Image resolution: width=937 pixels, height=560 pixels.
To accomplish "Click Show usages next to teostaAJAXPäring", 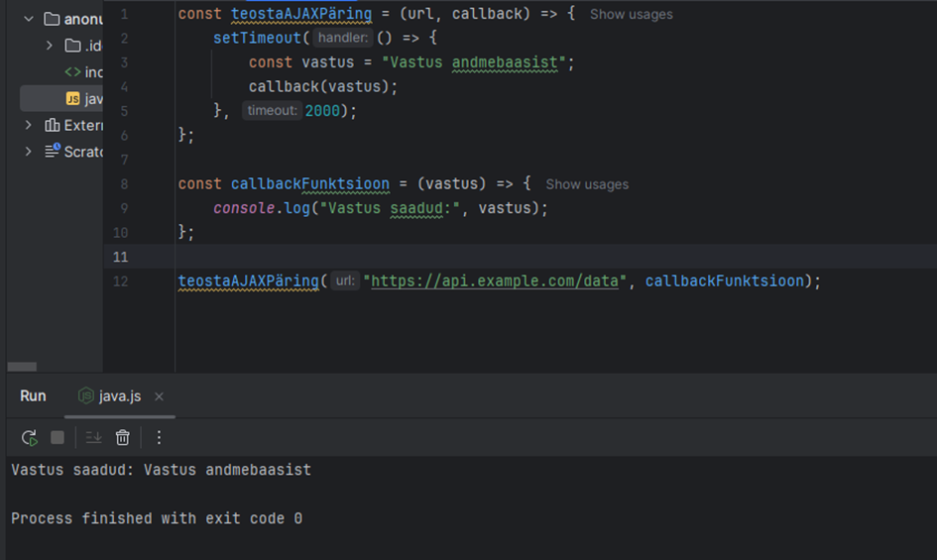I will click(631, 15).
